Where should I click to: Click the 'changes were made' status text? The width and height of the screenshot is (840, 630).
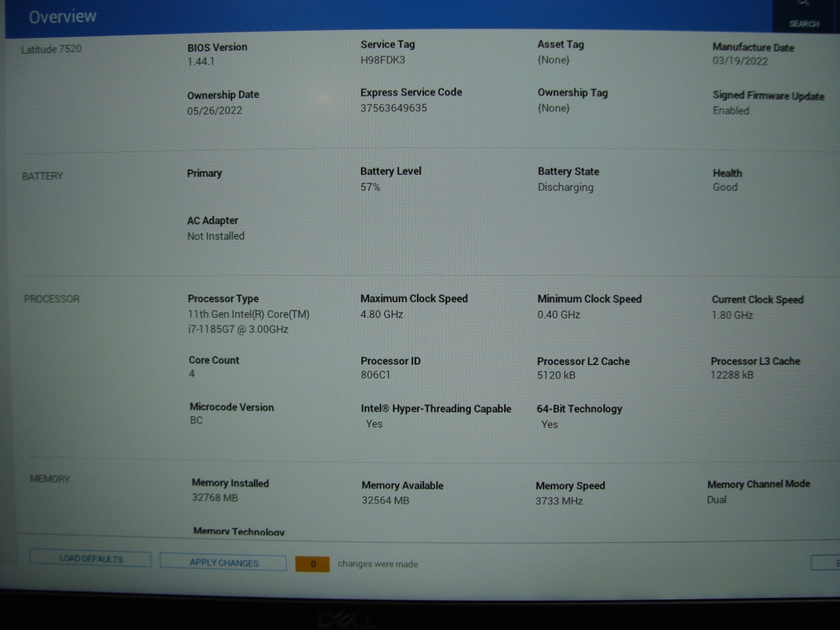coord(378,564)
